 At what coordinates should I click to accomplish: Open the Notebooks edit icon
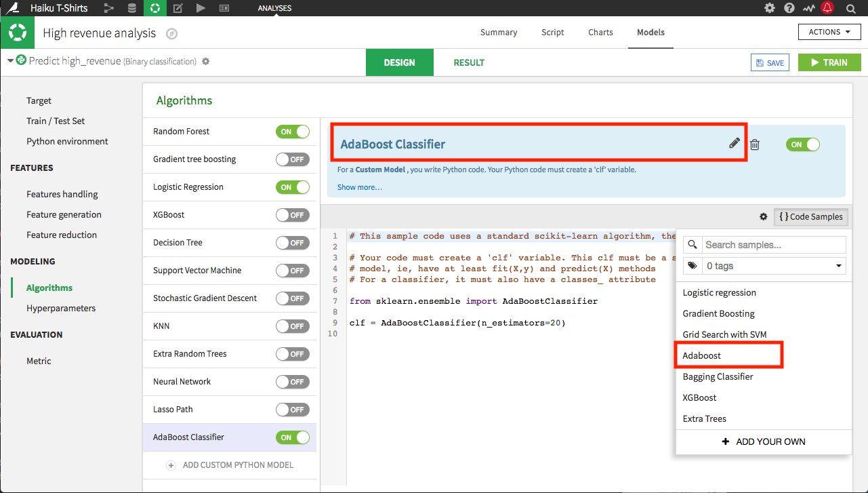[x=178, y=8]
